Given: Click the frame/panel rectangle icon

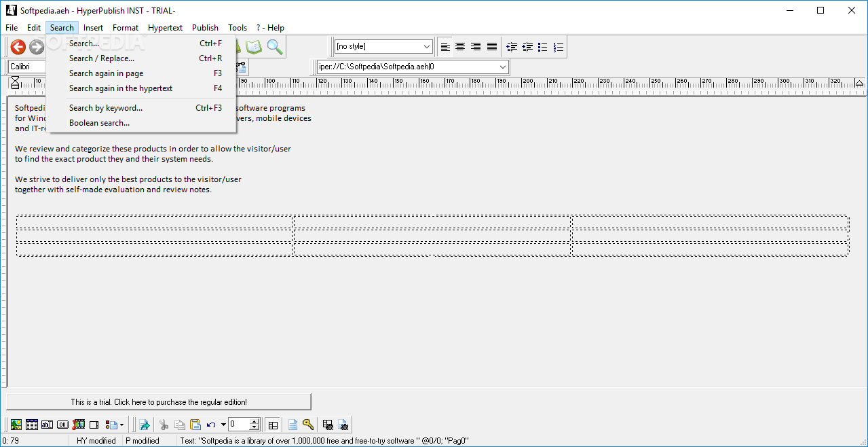Looking at the screenshot, I should [94, 425].
